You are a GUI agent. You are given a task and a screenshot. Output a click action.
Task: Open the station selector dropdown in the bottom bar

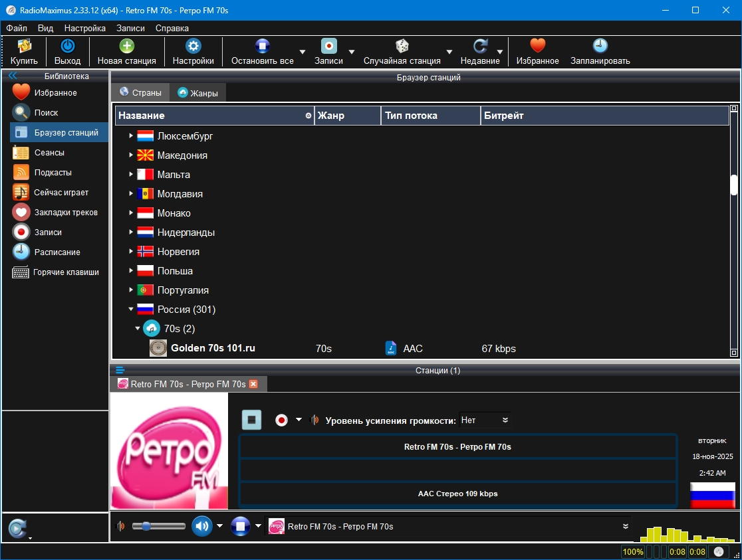(626, 526)
